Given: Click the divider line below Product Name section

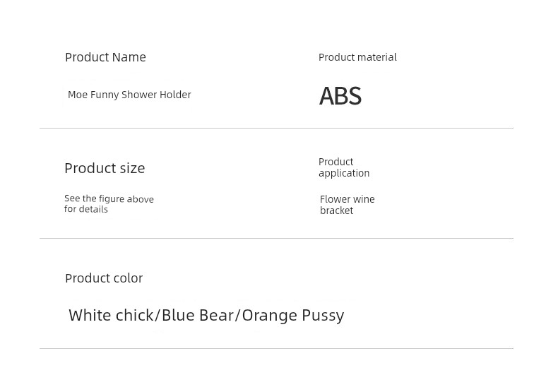Looking at the screenshot, I should pos(276,128).
